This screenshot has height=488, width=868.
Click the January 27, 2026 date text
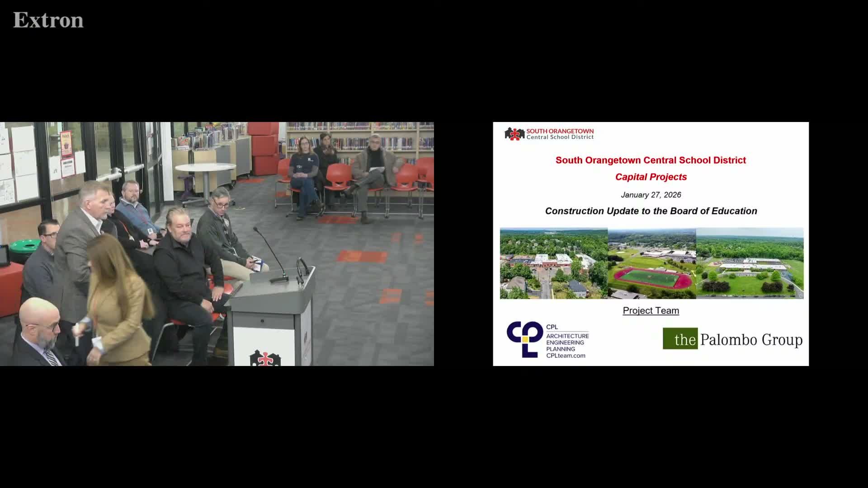(651, 195)
